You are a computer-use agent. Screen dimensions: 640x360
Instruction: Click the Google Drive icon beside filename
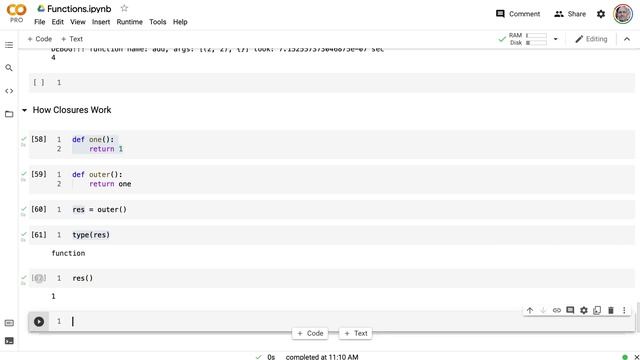(41, 9)
